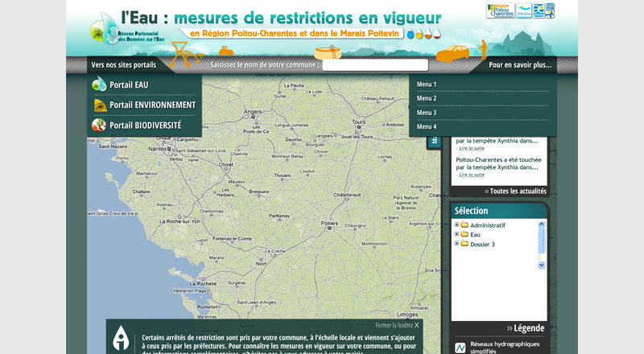Click the Administratif tree label
The height and width of the screenshot is (354, 644).
point(488,225)
